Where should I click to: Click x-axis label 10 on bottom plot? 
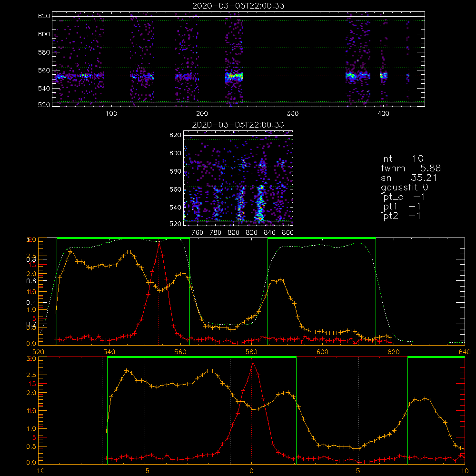click(465, 471)
